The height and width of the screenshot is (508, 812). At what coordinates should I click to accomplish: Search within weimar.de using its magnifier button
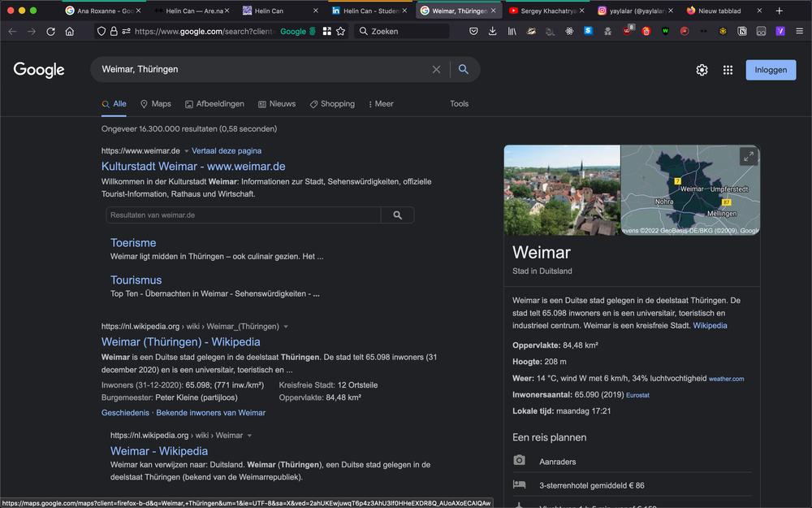tap(397, 215)
